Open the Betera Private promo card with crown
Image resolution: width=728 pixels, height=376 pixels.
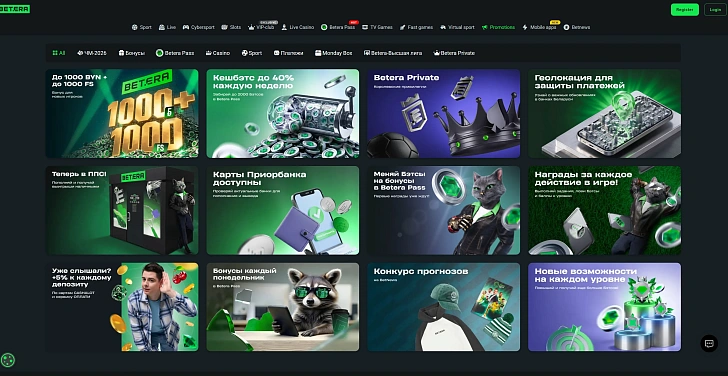(443, 113)
